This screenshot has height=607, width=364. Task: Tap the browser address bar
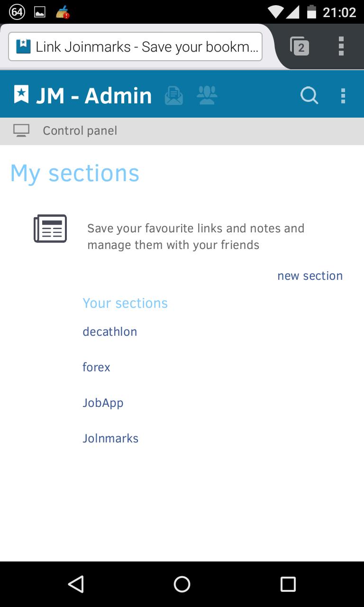pos(135,46)
